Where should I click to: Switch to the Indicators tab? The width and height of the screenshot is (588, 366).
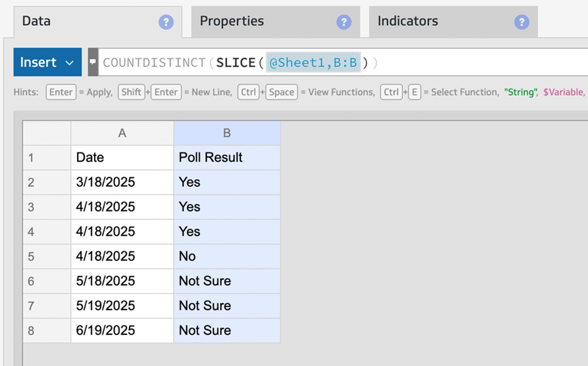pyautogui.click(x=408, y=21)
